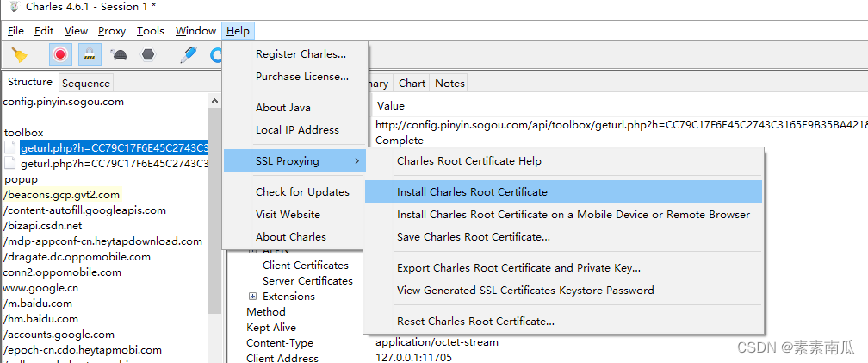Select the unselected geturl.php request

114,164
